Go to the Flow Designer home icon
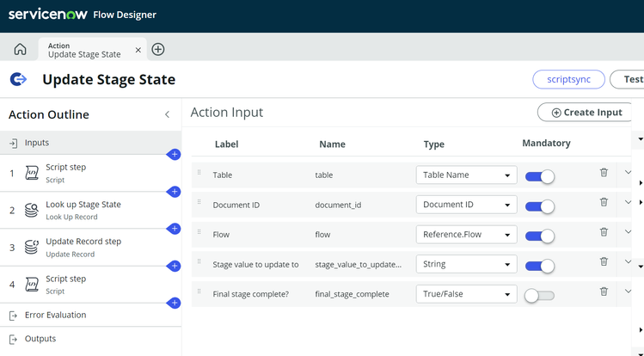 click(x=20, y=49)
